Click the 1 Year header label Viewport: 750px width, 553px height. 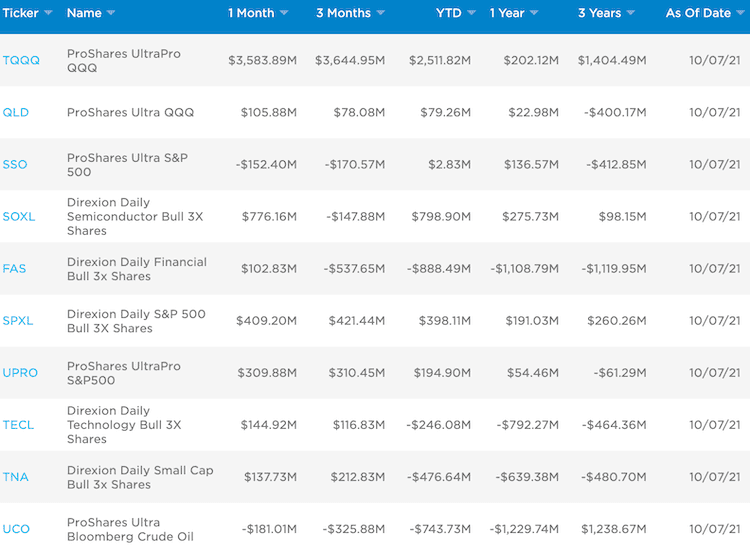pyautogui.click(x=507, y=13)
